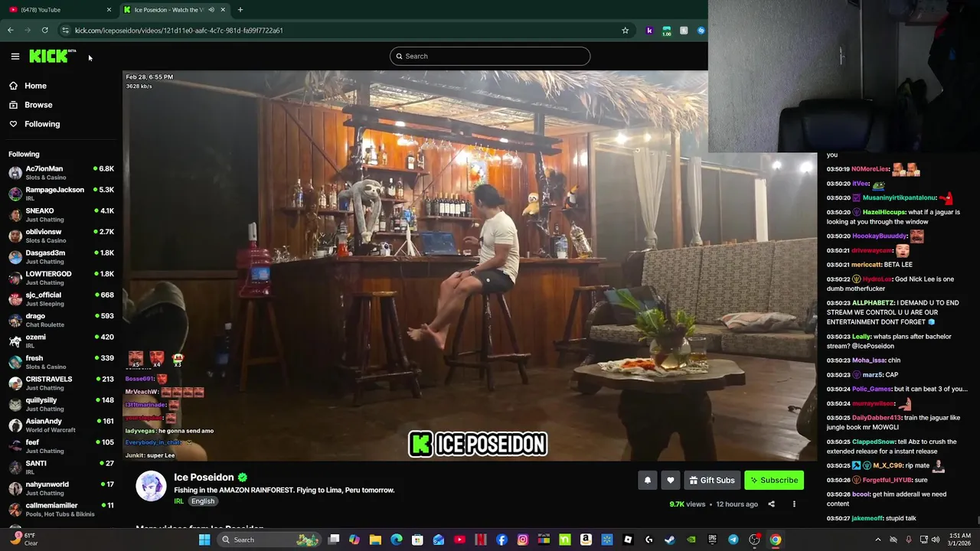This screenshot has height=551, width=980.
Task: Open the three-dot more options menu
Action: [x=794, y=504]
